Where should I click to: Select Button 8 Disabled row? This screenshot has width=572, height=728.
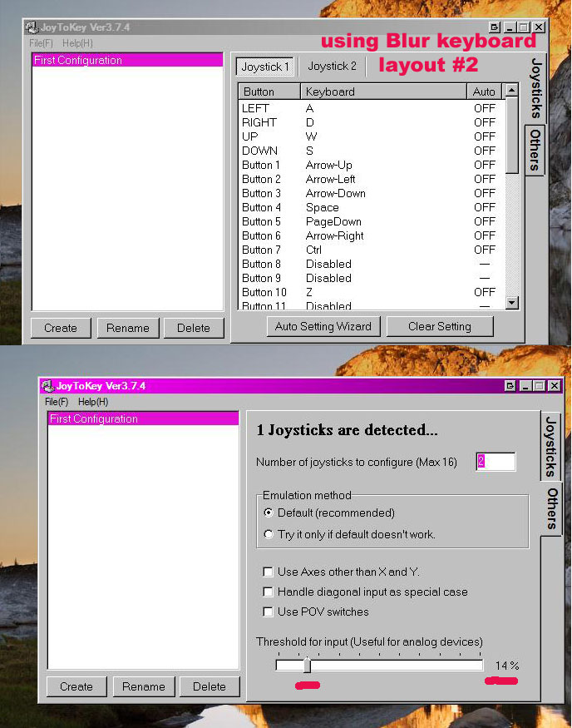tap(371, 265)
